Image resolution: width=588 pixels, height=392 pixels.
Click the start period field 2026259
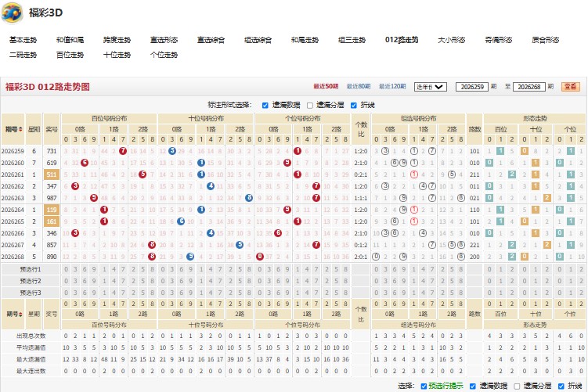pyautogui.click(x=472, y=87)
